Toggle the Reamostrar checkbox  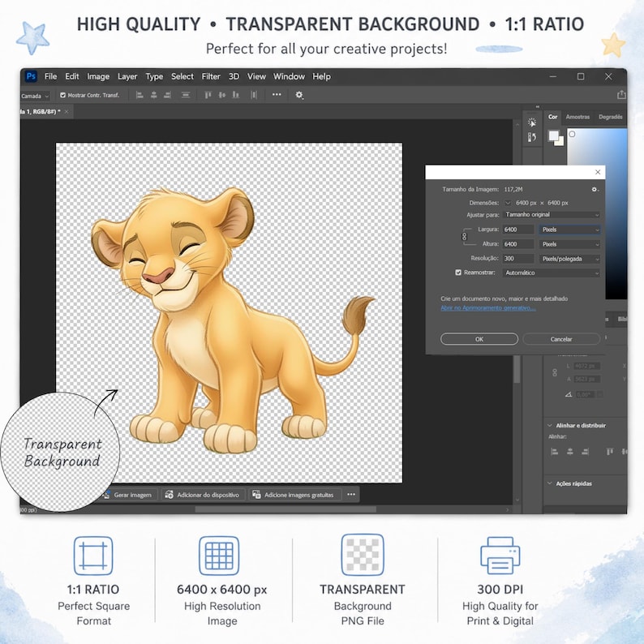pyautogui.click(x=458, y=273)
